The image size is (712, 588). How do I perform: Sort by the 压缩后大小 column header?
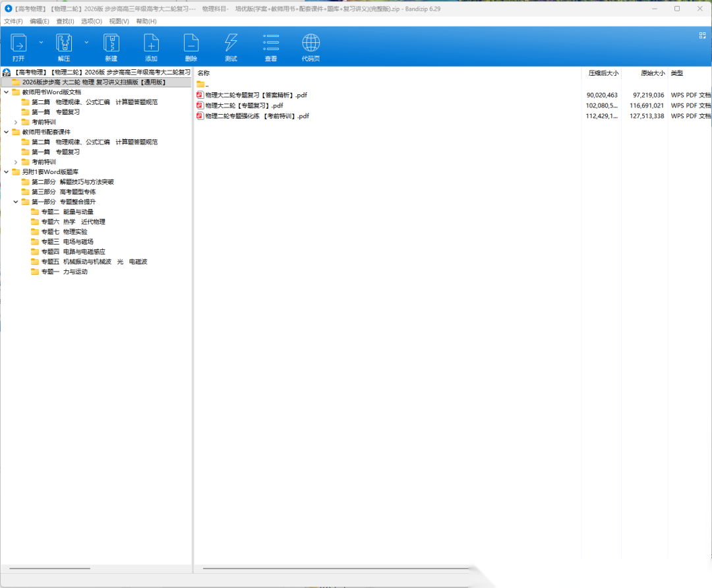pyautogui.click(x=603, y=73)
